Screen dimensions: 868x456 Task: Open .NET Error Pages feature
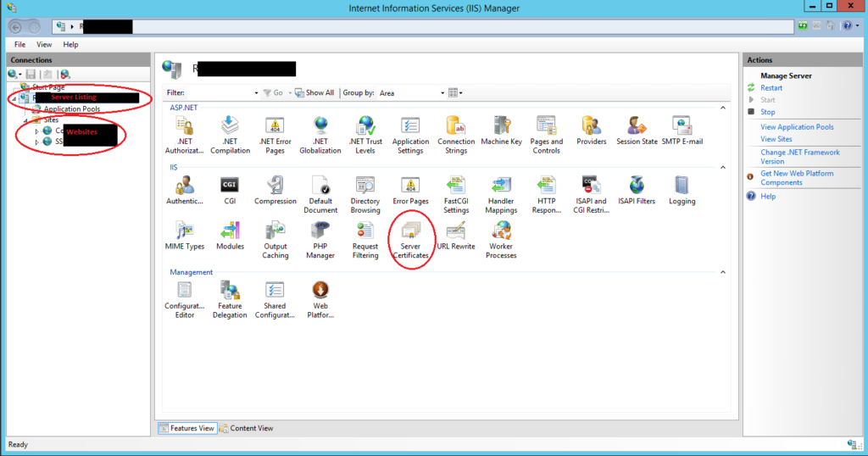(275, 135)
